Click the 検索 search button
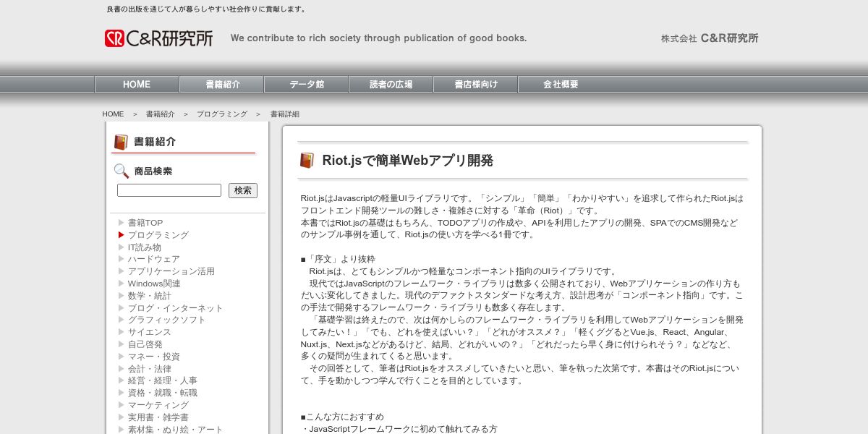Screen dimensions: 868x434 click(243, 190)
